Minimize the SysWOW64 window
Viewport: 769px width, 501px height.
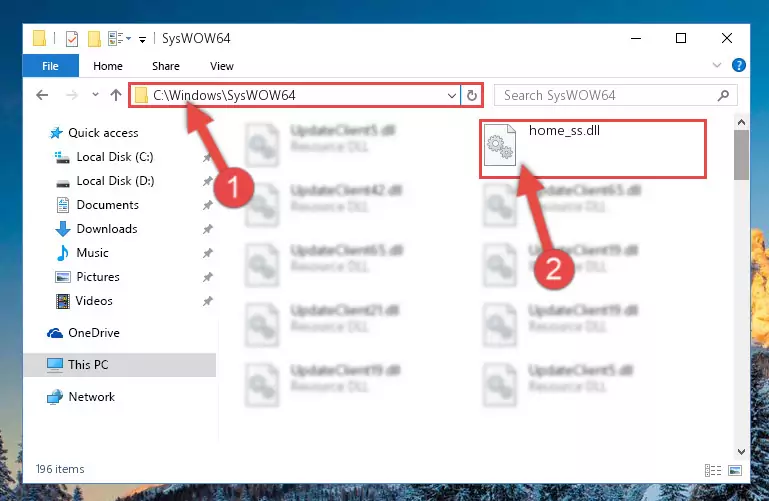tap(636, 38)
